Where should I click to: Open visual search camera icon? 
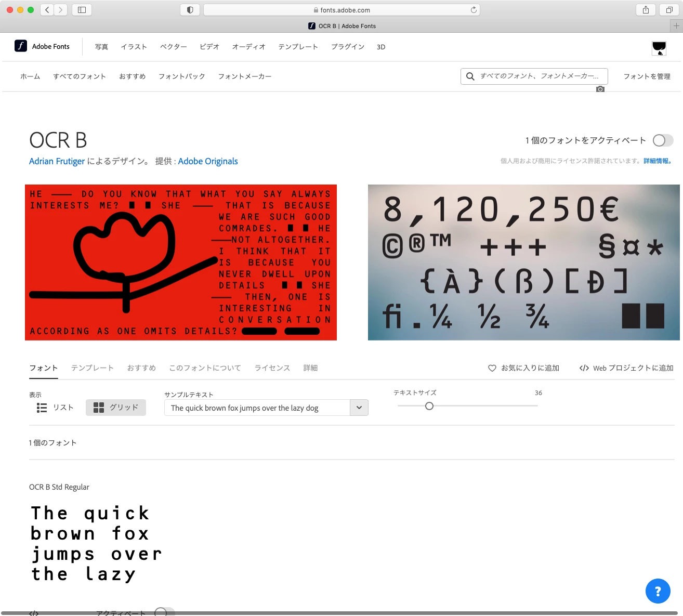coord(600,89)
